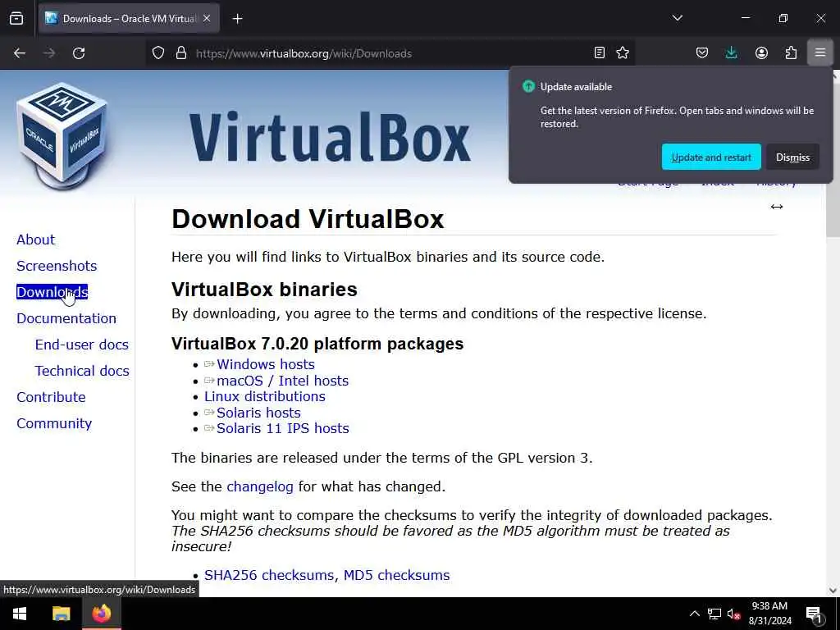Select the Downloads – Oracle VM VirtualBox tab
The height and width of the screenshot is (630, 840).
click(129, 19)
